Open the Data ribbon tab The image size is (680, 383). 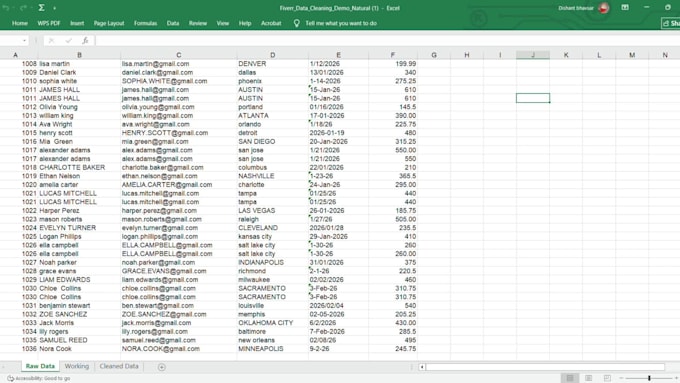173,23
